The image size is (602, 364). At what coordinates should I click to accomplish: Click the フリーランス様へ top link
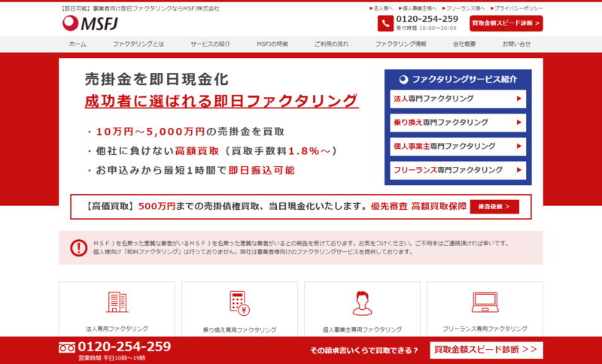(x=464, y=8)
